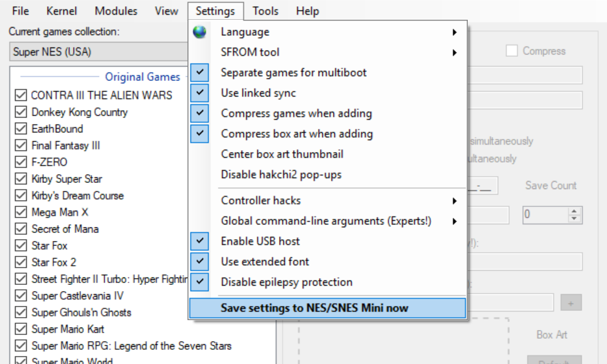Select Original Games group header
Screen dimensions: 607x364
pos(142,77)
